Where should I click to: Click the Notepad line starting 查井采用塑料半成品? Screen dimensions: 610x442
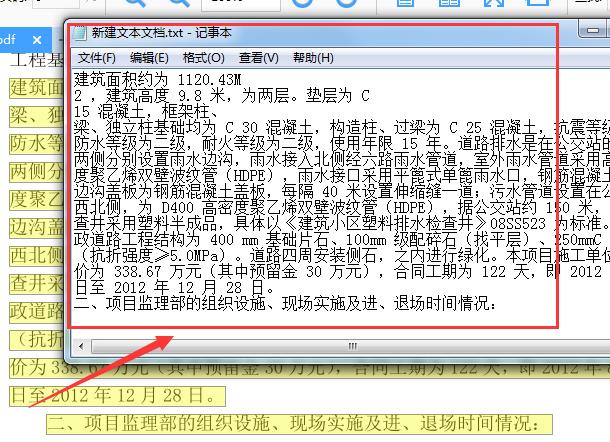click(342, 223)
